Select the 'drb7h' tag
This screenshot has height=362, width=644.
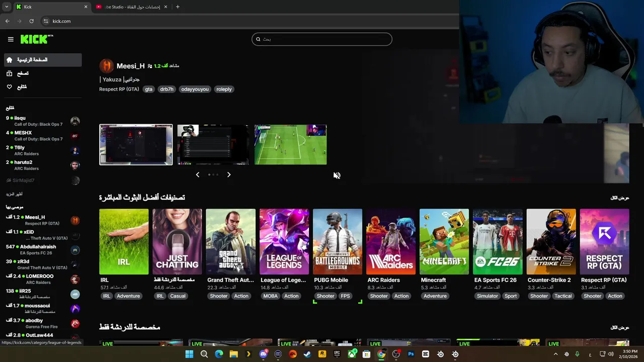coord(167,89)
